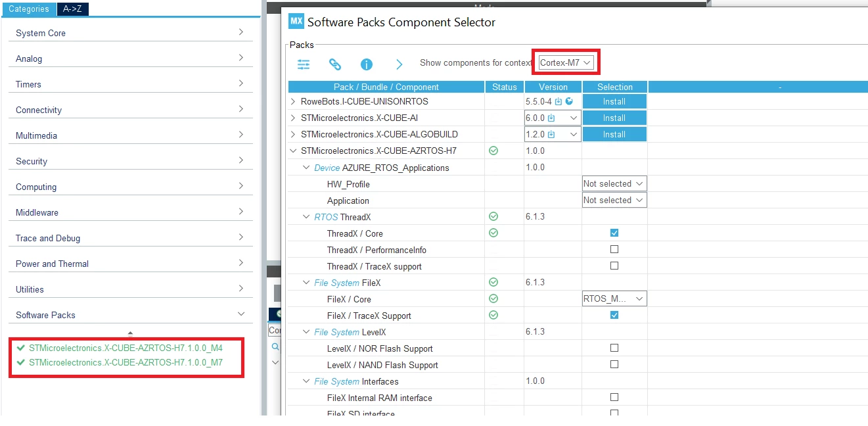The image size is (868, 426).
Task: Open the Multimedia category
Action: coord(130,135)
